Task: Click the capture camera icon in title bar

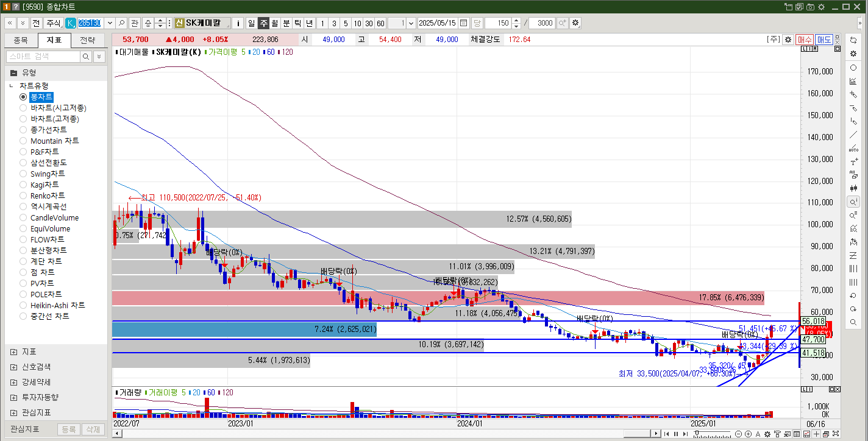Action: [810, 7]
